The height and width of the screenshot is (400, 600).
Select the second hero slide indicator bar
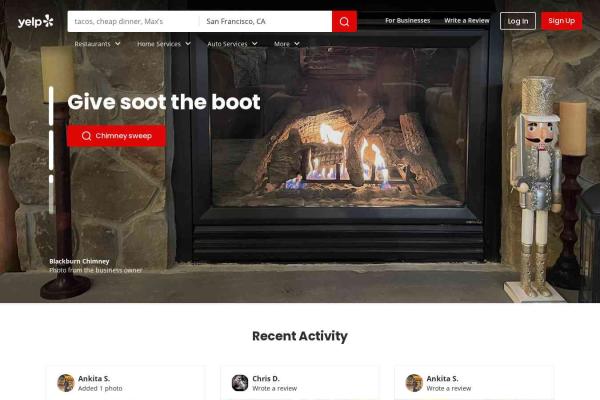(51, 150)
